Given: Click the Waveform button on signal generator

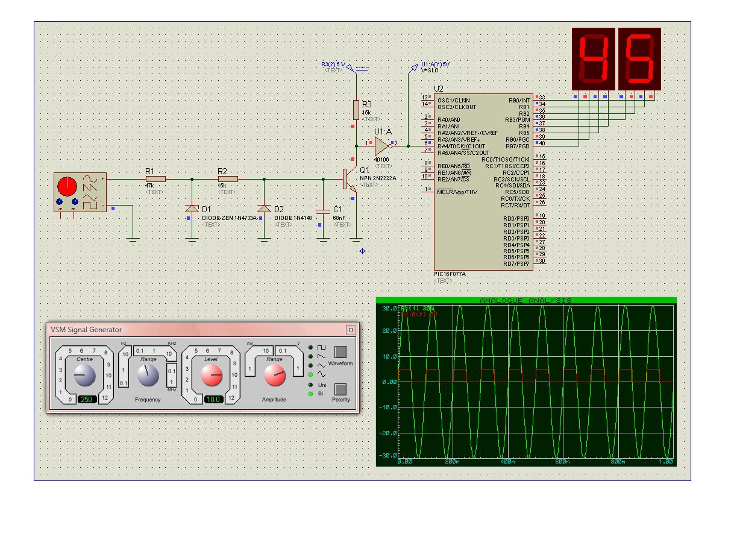Looking at the screenshot, I should [x=340, y=352].
